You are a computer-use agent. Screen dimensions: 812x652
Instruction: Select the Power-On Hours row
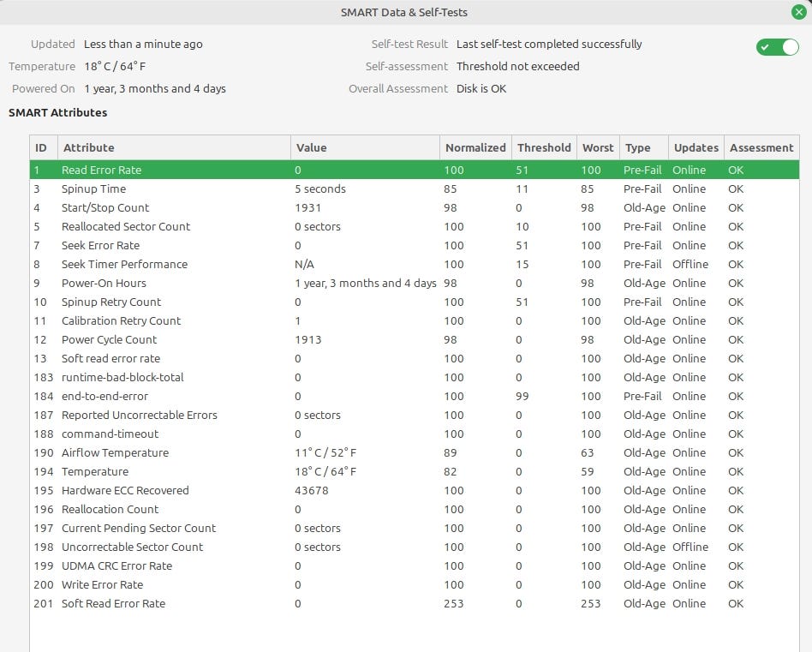coord(415,284)
